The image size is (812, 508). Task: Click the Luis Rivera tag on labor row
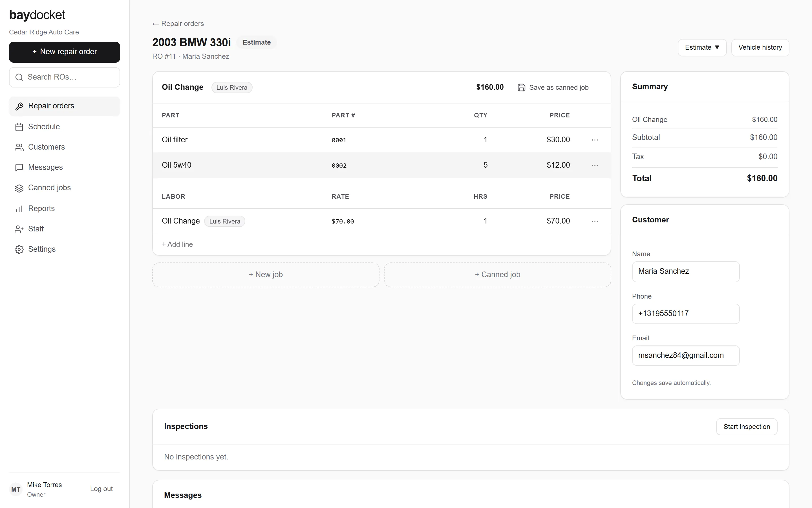[x=224, y=222]
